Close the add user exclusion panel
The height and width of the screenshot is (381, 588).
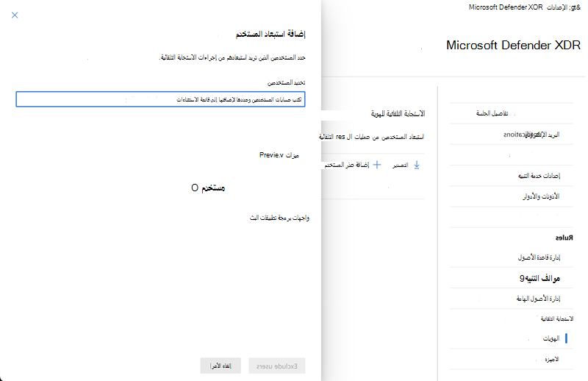(x=15, y=15)
